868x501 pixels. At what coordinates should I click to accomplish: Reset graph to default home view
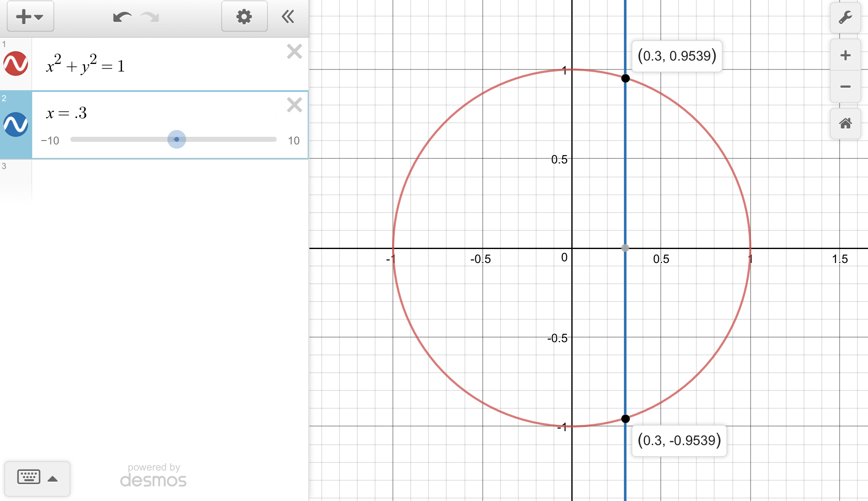coord(845,124)
